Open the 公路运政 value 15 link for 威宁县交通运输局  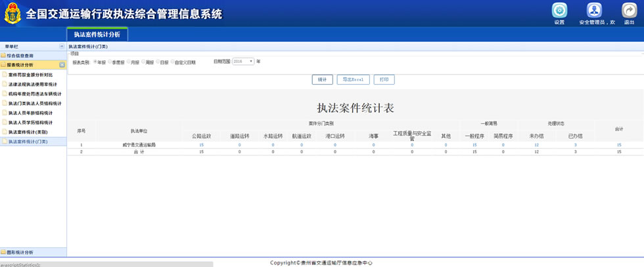pos(201,145)
